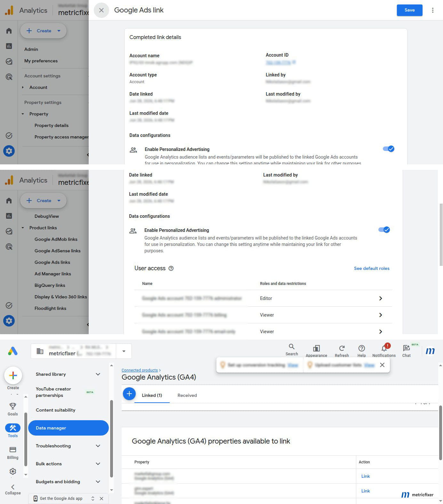The height and width of the screenshot is (504, 443).
Task: Open Property details in Admin menu
Action: click(52, 125)
